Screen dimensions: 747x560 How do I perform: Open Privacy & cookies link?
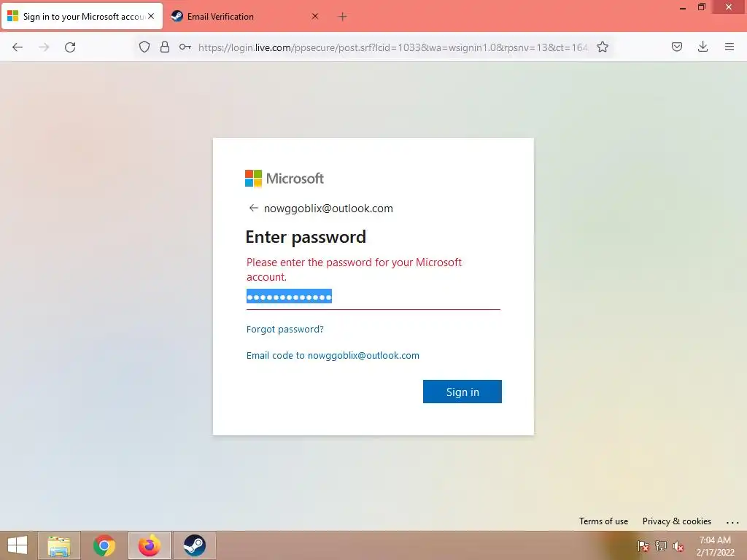click(676, 521)
